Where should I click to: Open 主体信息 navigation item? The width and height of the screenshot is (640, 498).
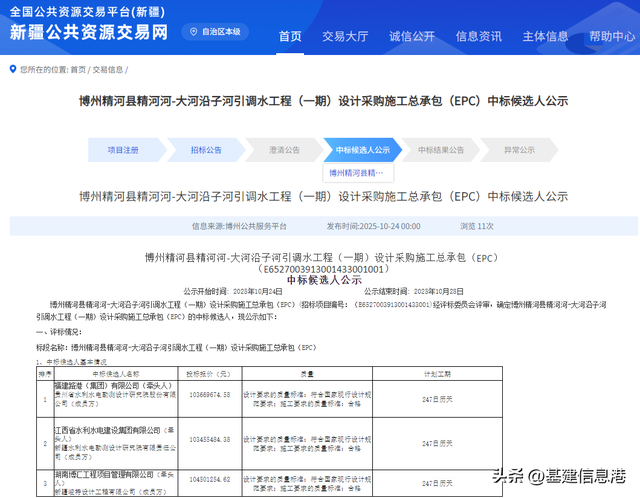pos(545,36)
